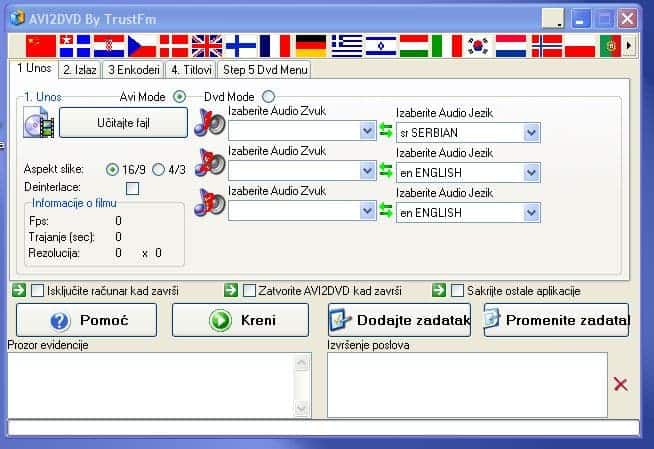Click green arrow beside Sakrijte ostale aplikacije
The height and width of the screenshot is (449, 654).
point(439,290)
